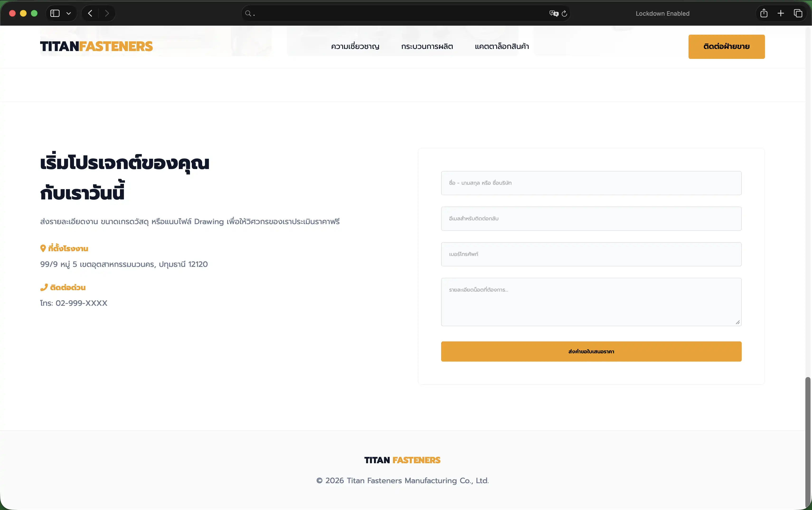Image resolution: width=812 pixels, height=510 pixels.
Task: Open แคตตาล็อกสินค้า navigation menu item
Action: pyautogui.click(x=502, y=47)
